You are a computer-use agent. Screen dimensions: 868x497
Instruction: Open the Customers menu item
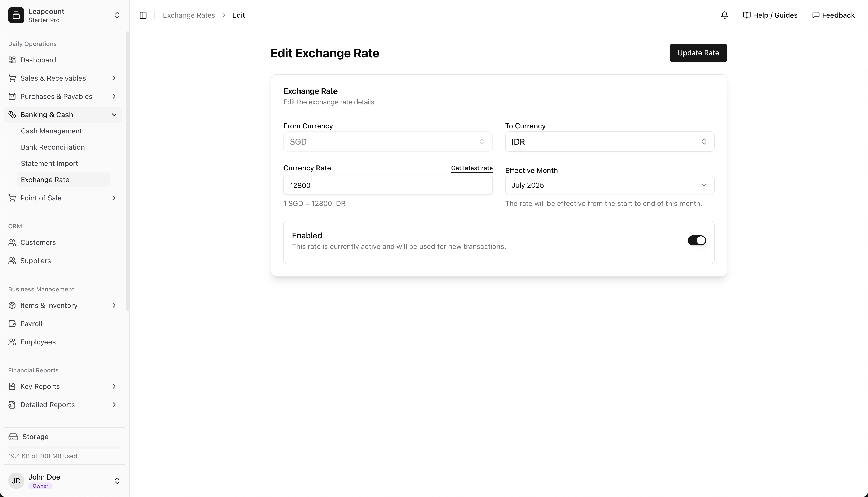[63, 243]
